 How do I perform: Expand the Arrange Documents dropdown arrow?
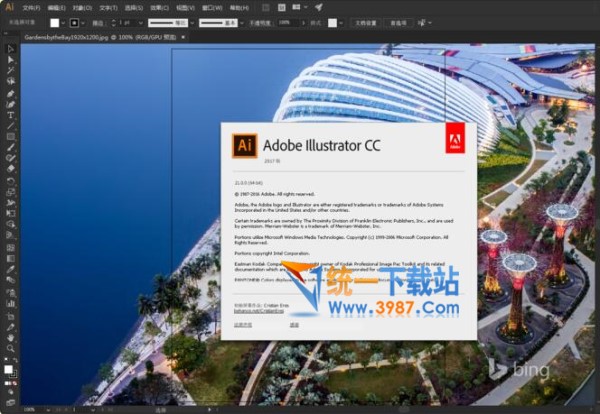(x=305, y=7)
